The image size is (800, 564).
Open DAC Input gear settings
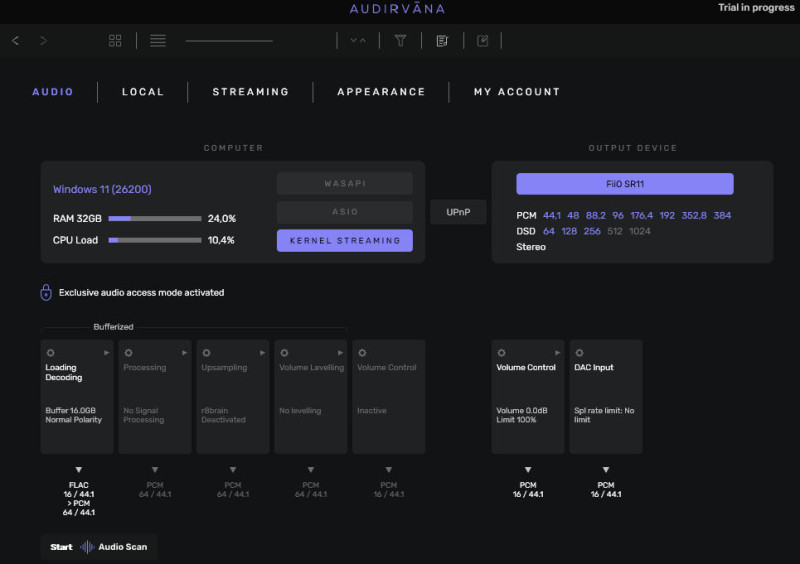click(580, 353)
